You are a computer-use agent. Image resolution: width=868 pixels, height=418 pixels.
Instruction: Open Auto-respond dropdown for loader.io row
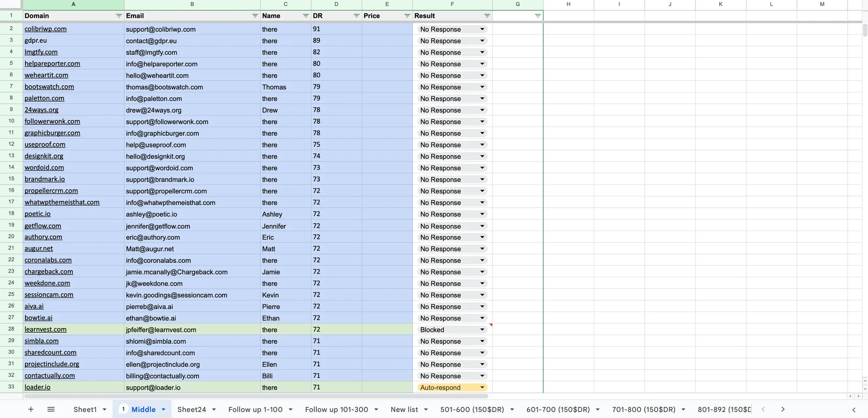click(x=482, y=387)
